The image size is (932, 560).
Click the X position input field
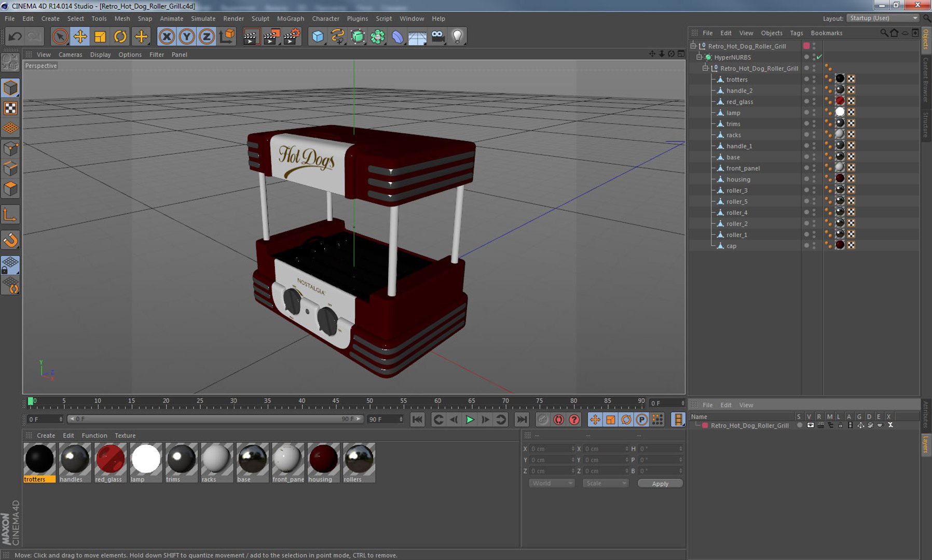coord(552,449)
